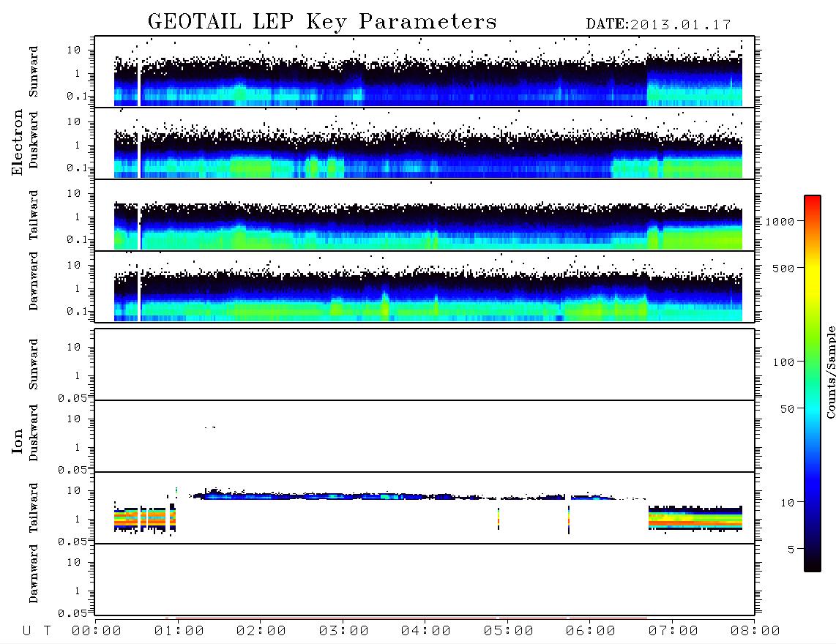Click the colorbar "500" tick label
This screenshot has height=644, width=836.
click(784, 268)
